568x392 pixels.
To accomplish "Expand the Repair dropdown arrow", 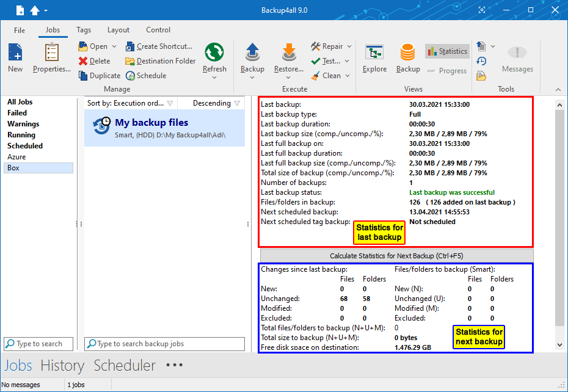I will click(349, 46).
